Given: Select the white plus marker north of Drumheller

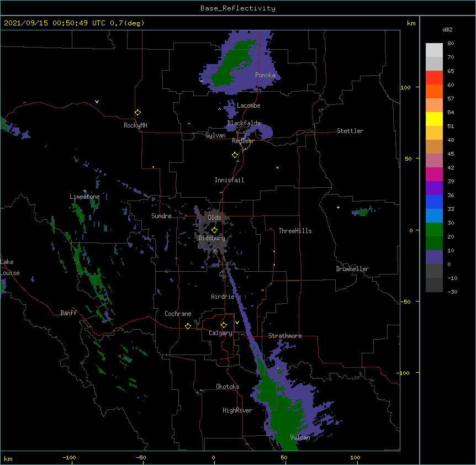Looking at the screenshot, I should pos(338,207).
